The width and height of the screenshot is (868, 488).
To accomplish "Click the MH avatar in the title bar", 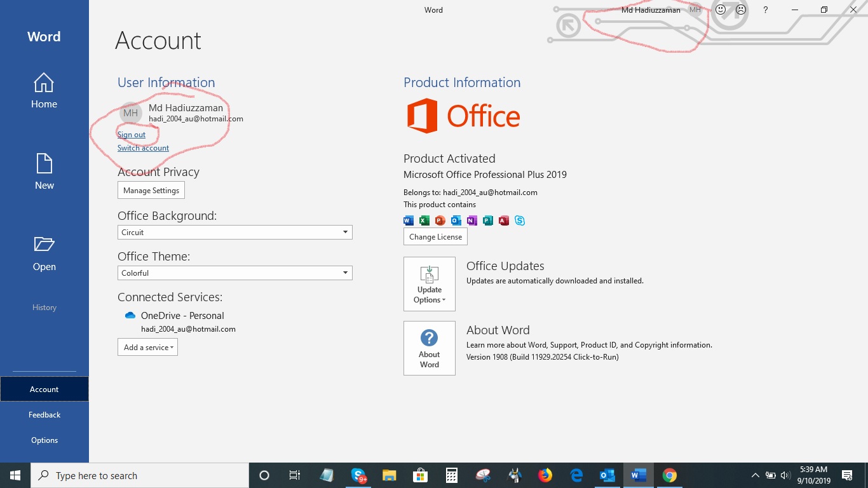I will point(695,10).
